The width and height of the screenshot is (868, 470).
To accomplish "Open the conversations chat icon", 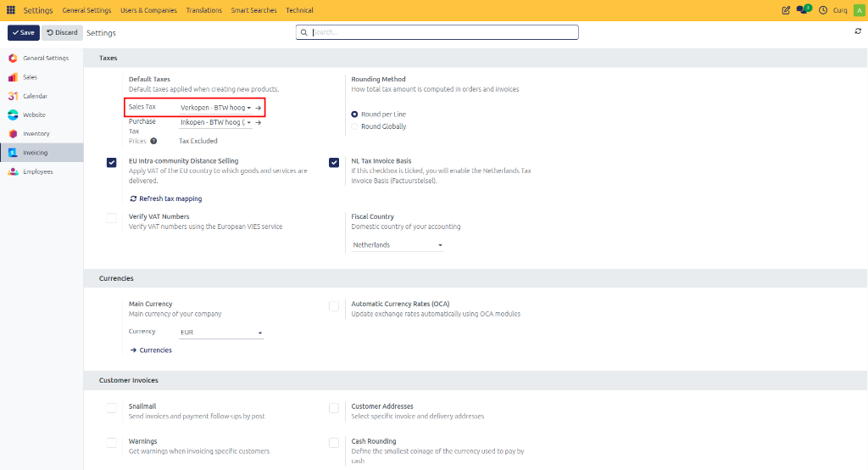I will 804,9.
